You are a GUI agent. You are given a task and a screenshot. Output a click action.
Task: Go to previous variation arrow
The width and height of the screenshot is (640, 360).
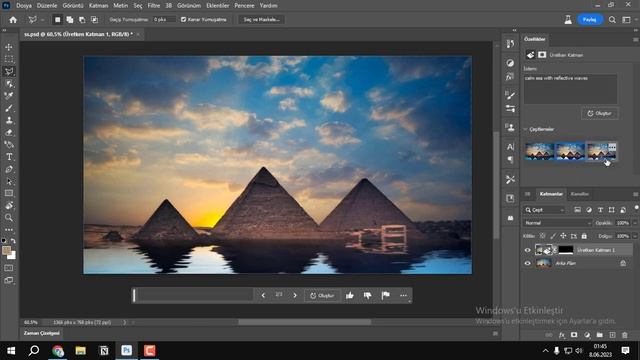point(263,295)
